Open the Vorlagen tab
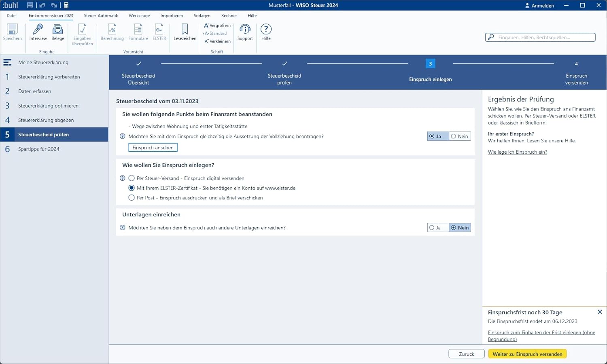Screen dimensions: 607x364 tap(202, 16)
